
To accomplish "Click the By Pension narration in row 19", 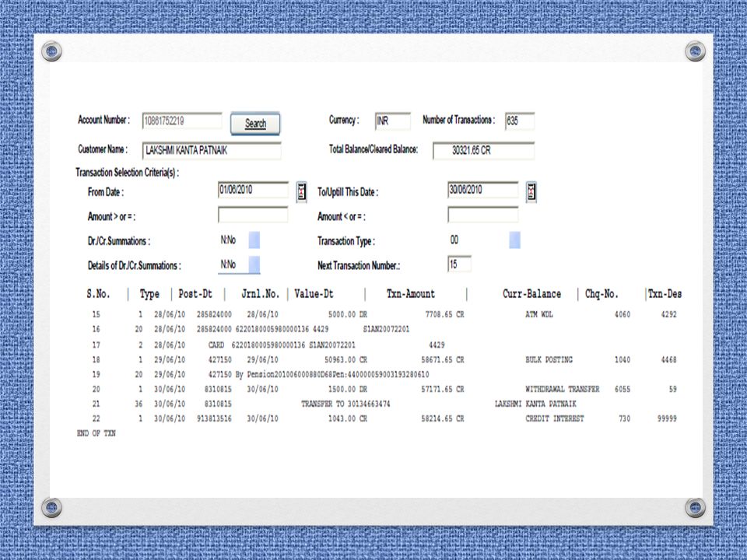I will coord(332,374).
